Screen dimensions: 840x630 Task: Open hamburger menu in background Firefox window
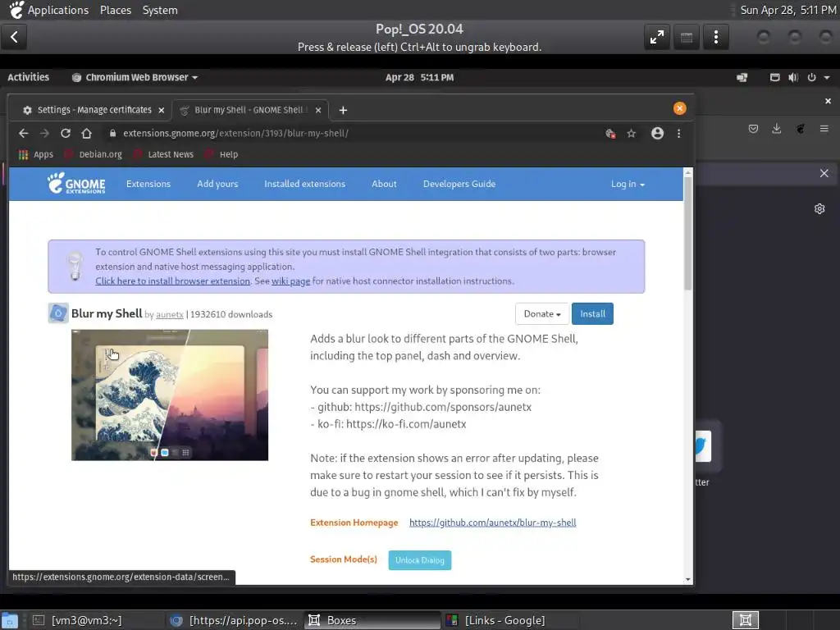click(824, 129)
